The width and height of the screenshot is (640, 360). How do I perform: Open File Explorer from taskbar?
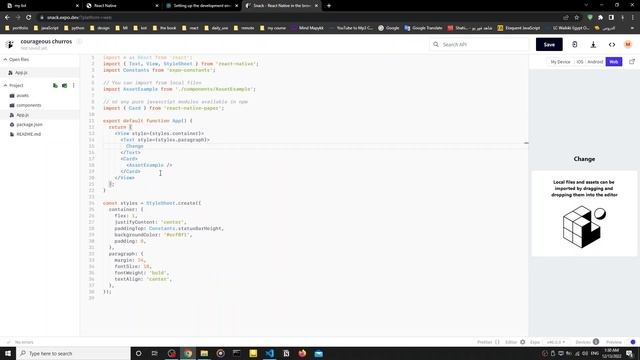[204, 353]
